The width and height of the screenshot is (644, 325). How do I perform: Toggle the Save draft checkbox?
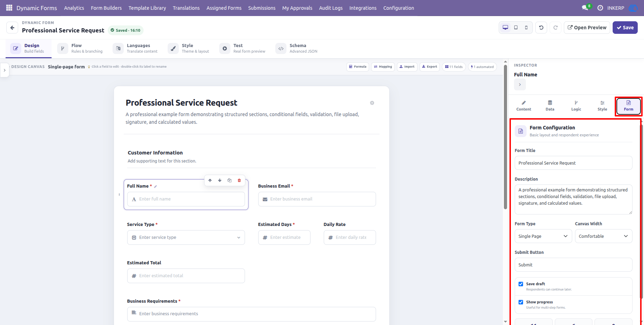pos(521,284)
